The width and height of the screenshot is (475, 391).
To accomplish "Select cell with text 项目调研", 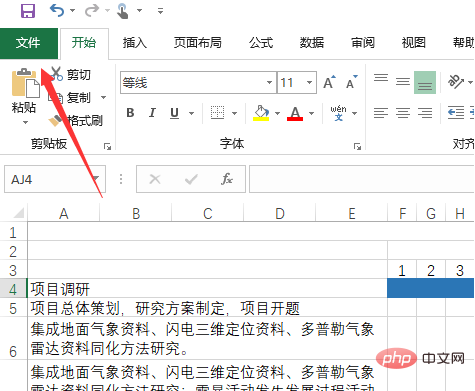I will click(207, 289).
